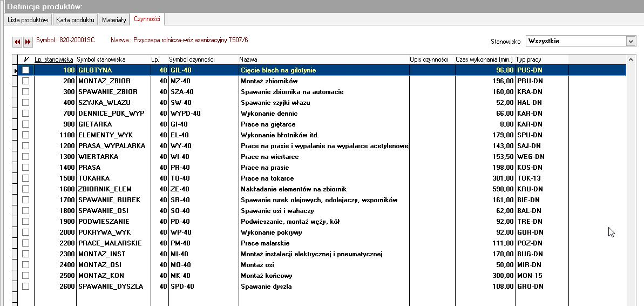Click name Cięcie blach na gilotynie

[x=278, y=70]
